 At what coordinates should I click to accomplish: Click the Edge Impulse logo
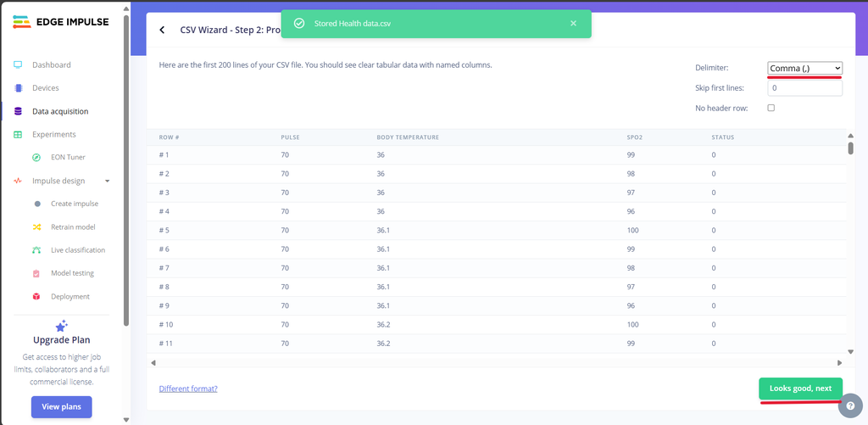point(61,22)
